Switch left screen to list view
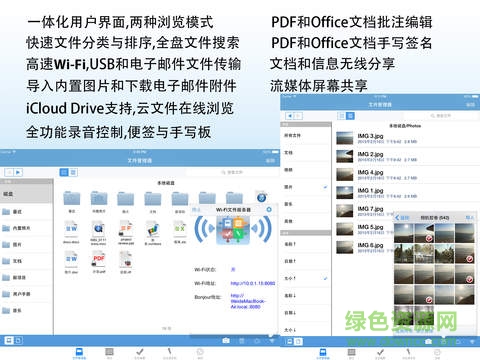Viewport: 480px width, 360px height. coord(73,172)
